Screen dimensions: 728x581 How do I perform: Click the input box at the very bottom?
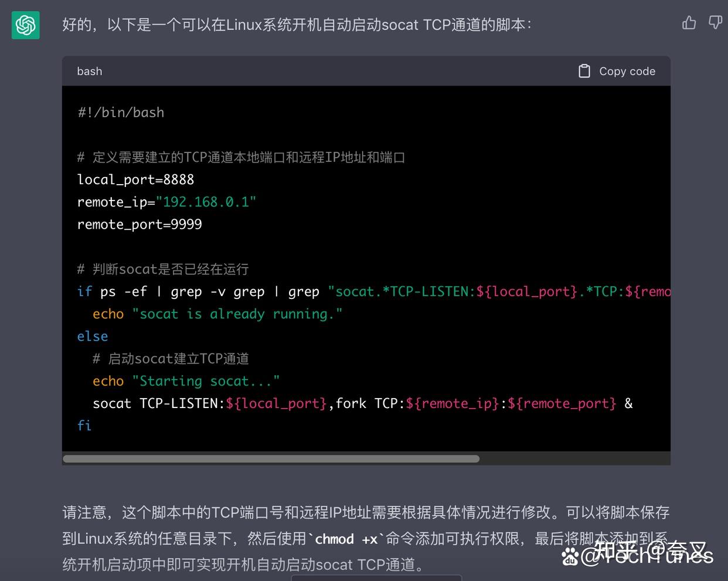click(x=376, y=577)
